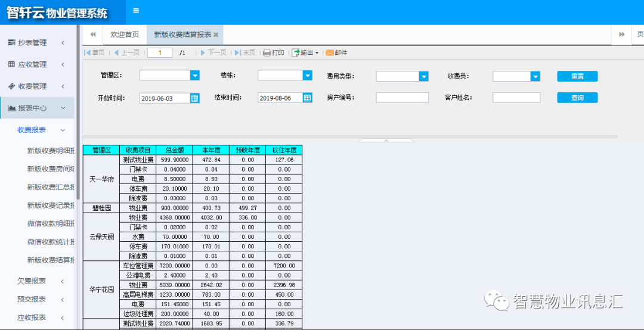Click 垃圾处理费 row label
This screenshot has height=330, width=644.
coord(138,313)
